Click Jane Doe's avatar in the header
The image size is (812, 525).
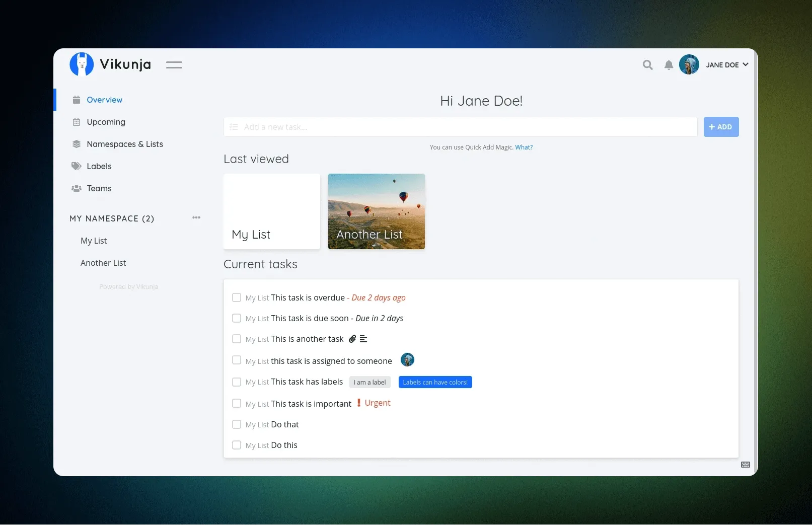(689, 64)
